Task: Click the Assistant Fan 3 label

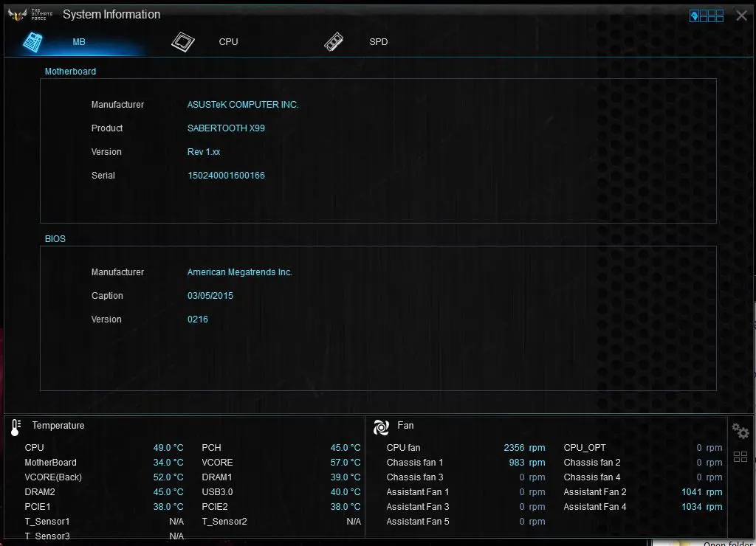Action: 418,507
